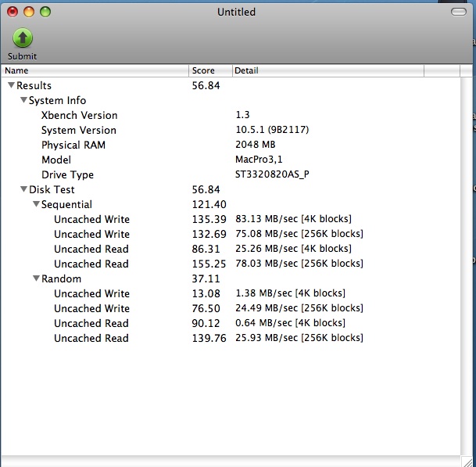Click the Results score 56.84

(206, 86)
